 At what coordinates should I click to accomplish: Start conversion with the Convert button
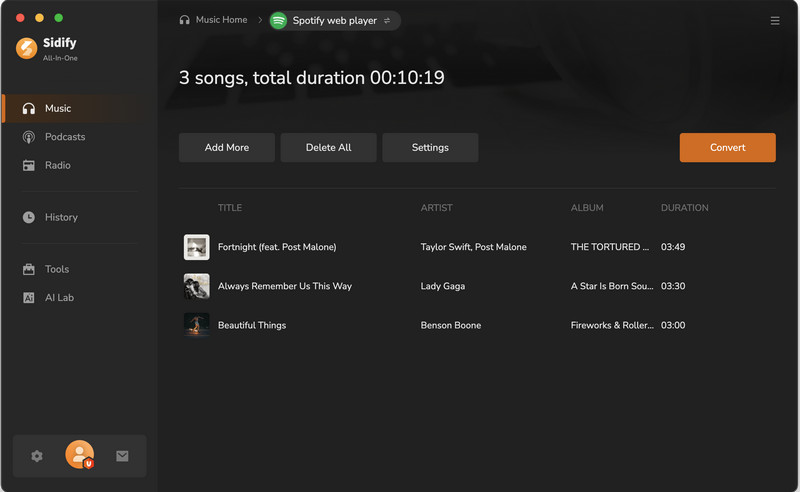pyautogui.click(x=728, y=147)
